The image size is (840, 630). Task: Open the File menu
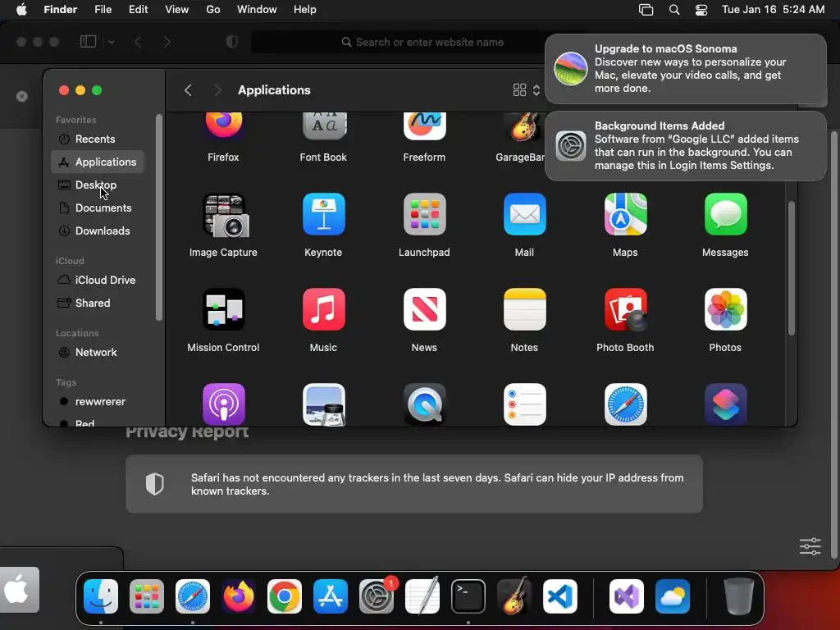(103, 10)
